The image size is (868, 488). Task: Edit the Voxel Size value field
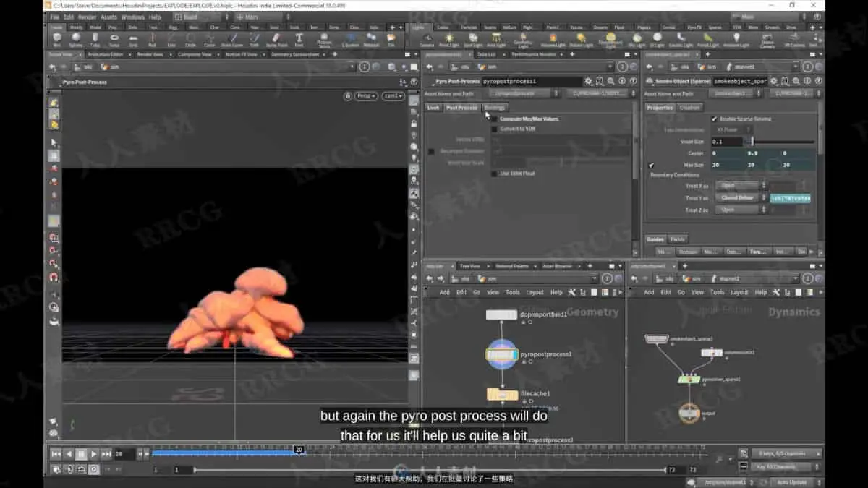click(x=726, y=142)
